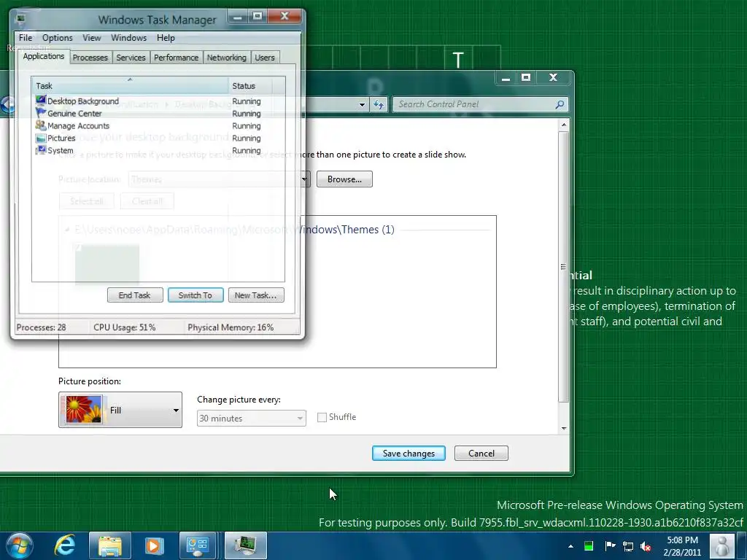
Task: Toggle the Shuffle checkbox
Action: pos(322,417)
